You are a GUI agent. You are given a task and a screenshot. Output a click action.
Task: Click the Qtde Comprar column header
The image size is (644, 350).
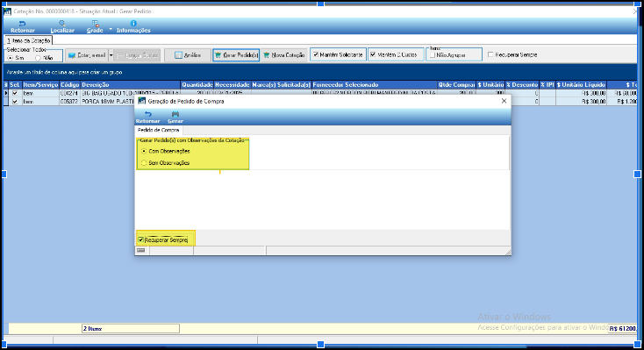click(x=456, y=84)
